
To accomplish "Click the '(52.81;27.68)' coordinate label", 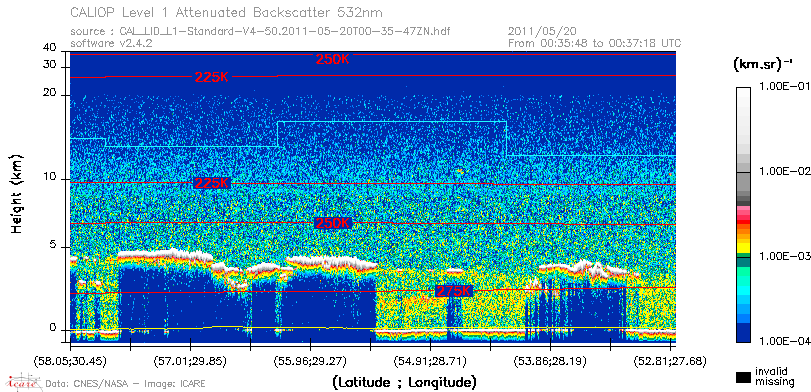I will [x=670, y=361].
